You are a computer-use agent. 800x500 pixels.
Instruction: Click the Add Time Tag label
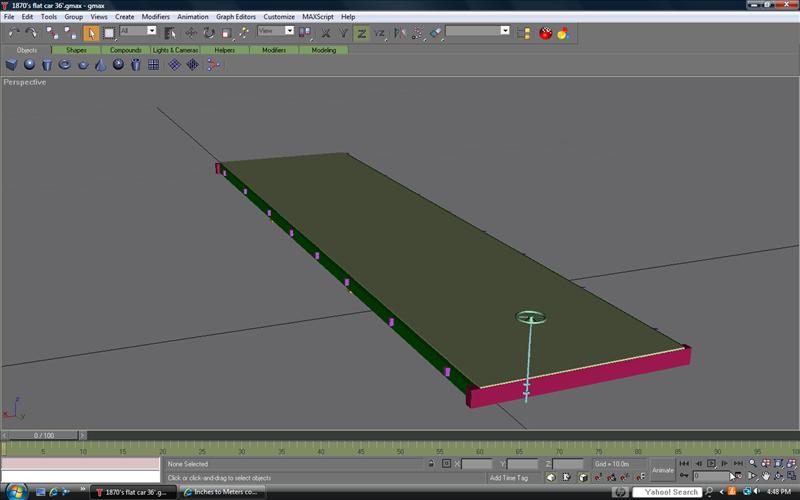click(x=509, y=478)
